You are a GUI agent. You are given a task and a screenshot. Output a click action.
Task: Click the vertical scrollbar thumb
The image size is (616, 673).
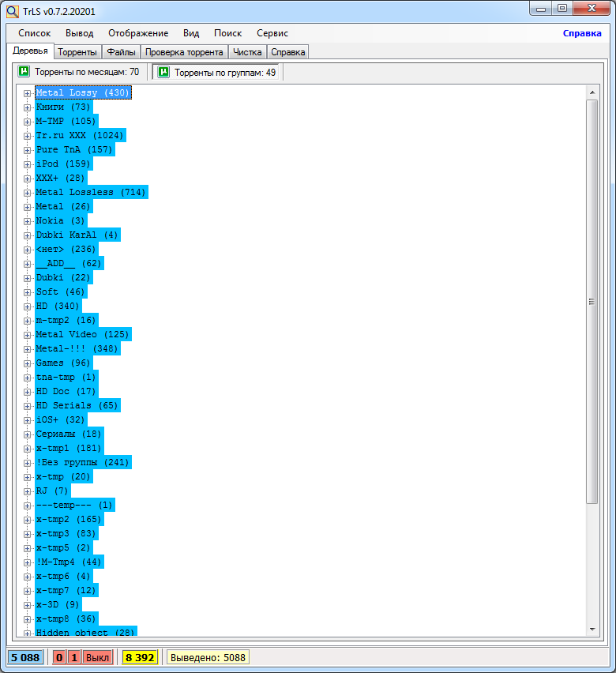click(x=592, y=302)
